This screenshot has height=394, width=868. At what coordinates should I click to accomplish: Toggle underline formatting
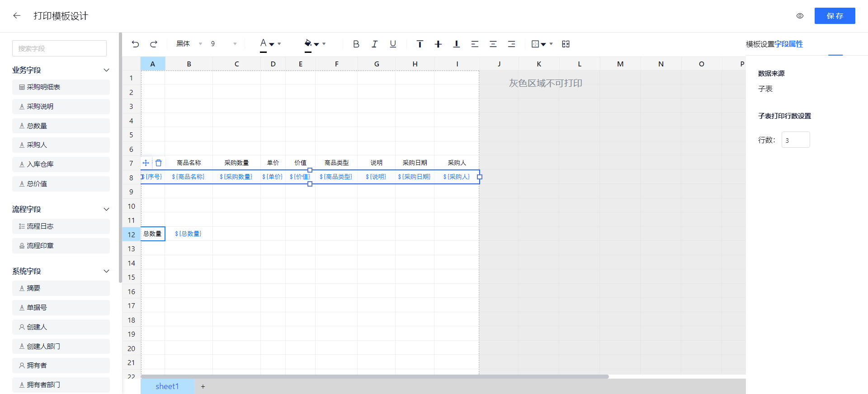(x=393, y=44)
